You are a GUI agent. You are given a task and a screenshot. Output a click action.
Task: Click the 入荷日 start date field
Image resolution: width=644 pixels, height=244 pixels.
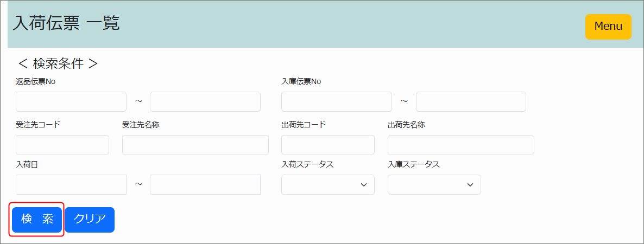point(71,185)
